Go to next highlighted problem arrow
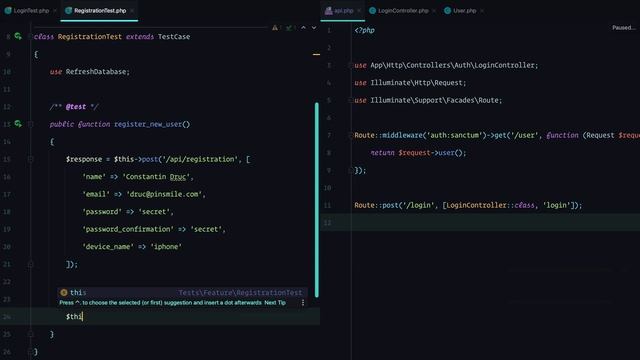The width and height of the screenshot is (640, 360). [x=314, y=28]
